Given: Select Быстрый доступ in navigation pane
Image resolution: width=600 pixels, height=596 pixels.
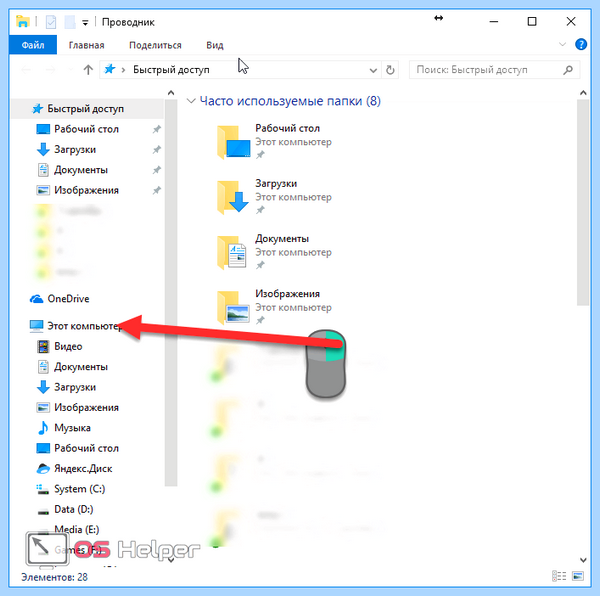Looking at the screenshot, I should click(x=88, y=109).
